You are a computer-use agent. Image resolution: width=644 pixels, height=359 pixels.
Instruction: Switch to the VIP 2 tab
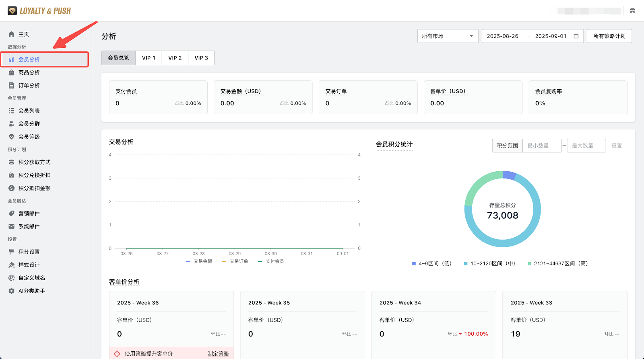(x=175, y=58)
